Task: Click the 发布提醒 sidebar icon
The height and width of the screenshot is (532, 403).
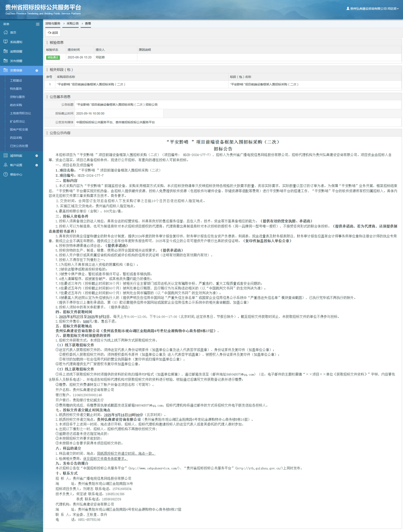Action: pyautogui.click(x=5, y=61)
